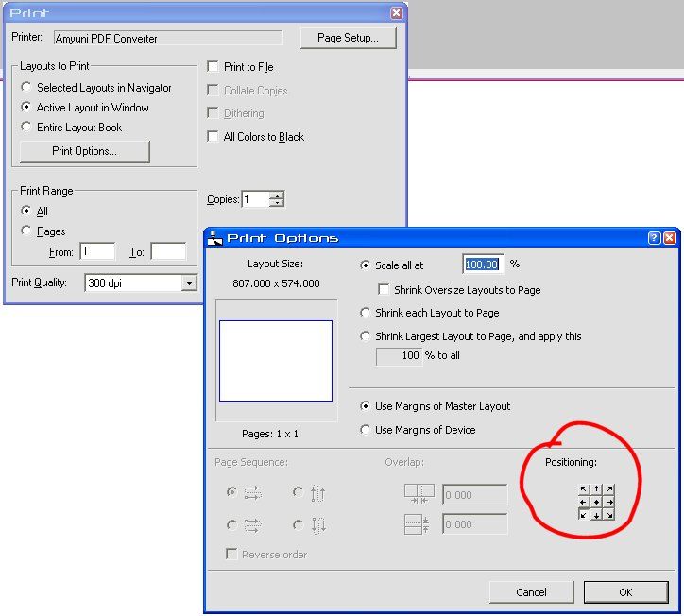The height and width of the screenshot is (616, 684).
Task: Set positioning to center diamond
Action: tap(596, 502)
